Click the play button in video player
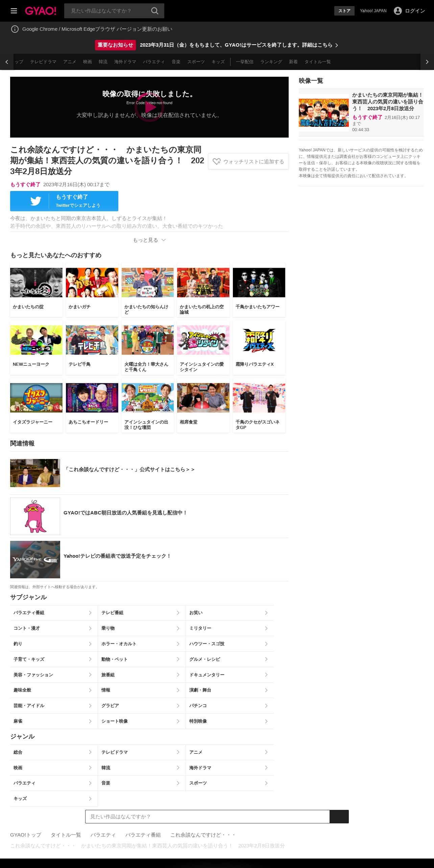Screen dimensions: 434x868 coord(149,107)
